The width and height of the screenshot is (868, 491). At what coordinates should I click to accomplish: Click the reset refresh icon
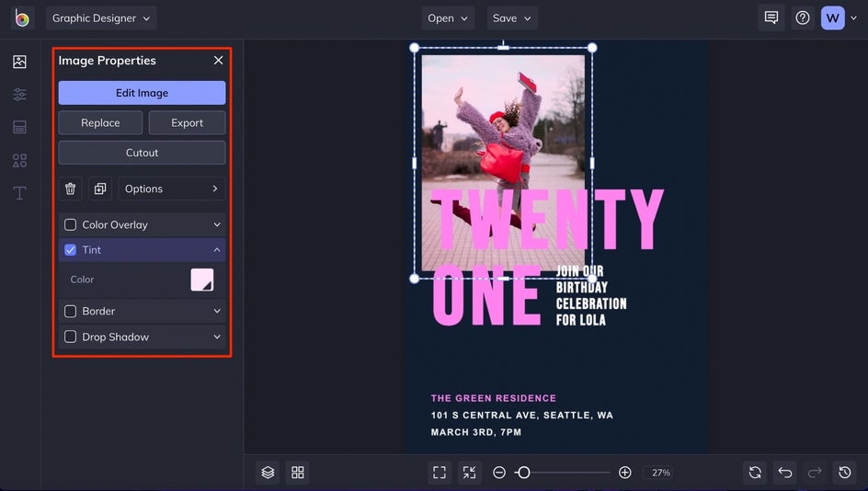[755, 473]
